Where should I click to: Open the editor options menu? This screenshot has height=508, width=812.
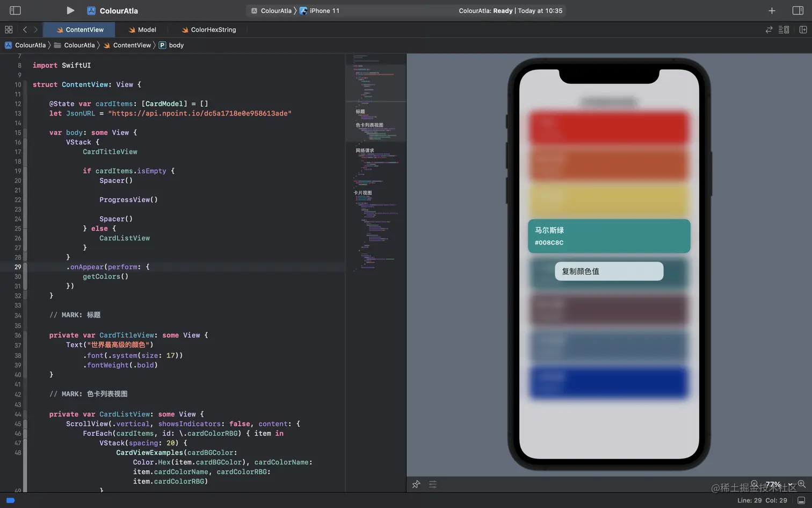coord(784,30)
